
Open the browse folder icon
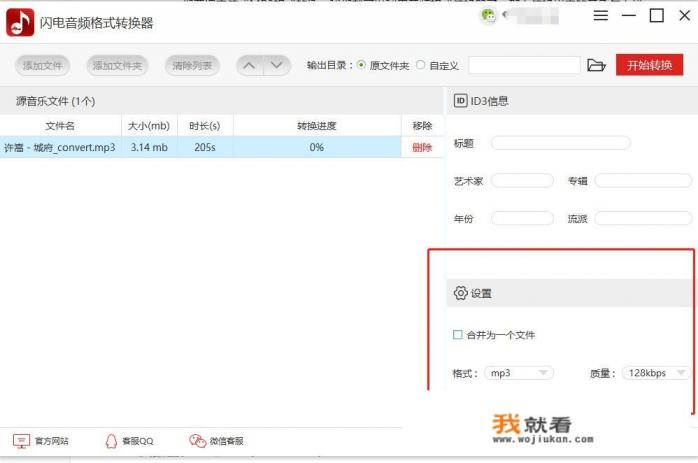pos(596,65)
